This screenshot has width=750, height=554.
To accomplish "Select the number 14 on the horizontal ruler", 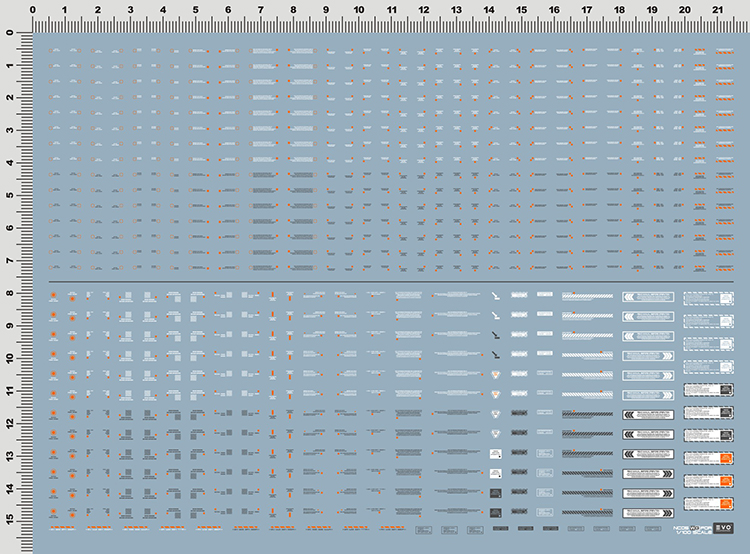I will (x=489, y=10).
